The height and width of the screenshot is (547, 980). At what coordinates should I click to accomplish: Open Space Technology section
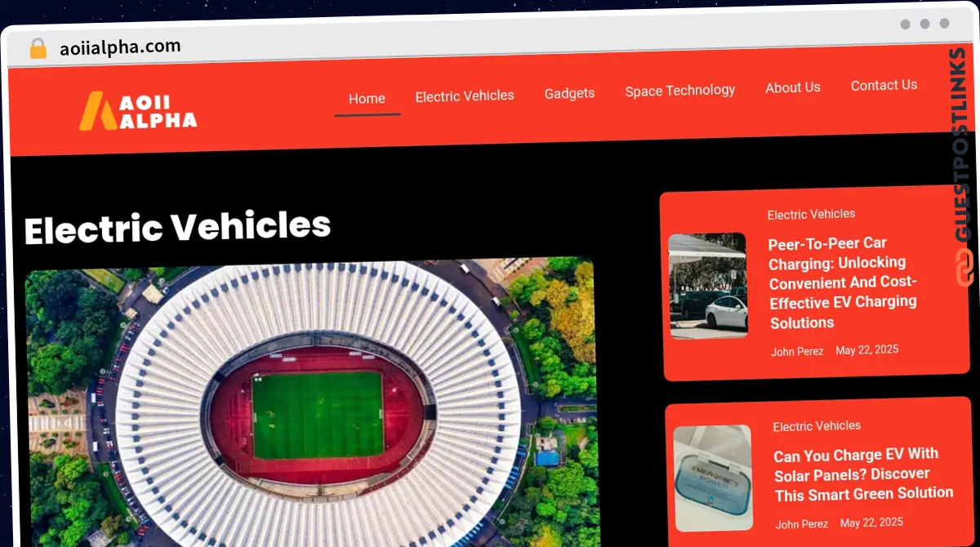(680, 91)
